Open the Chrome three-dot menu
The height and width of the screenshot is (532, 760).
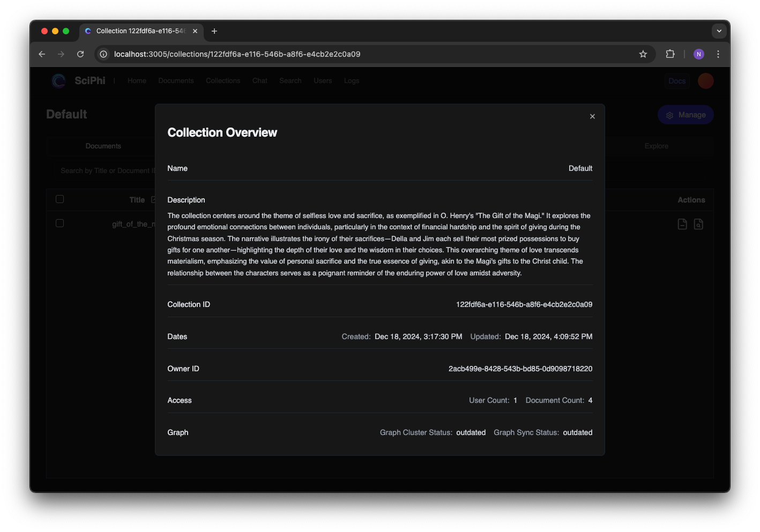(718, 54)
